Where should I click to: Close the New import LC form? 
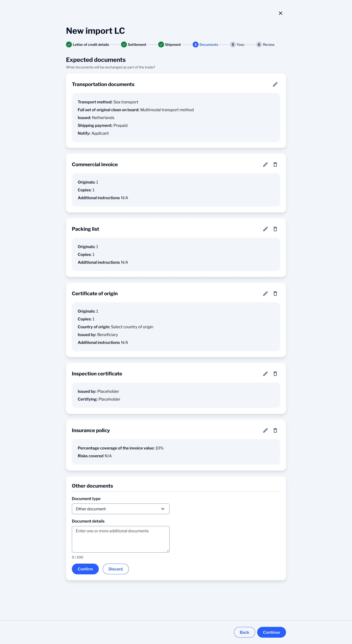tap(280, 13)
